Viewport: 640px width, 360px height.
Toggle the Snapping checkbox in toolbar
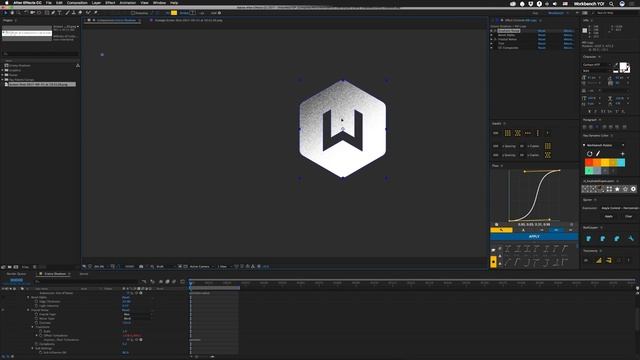(133, 13)
